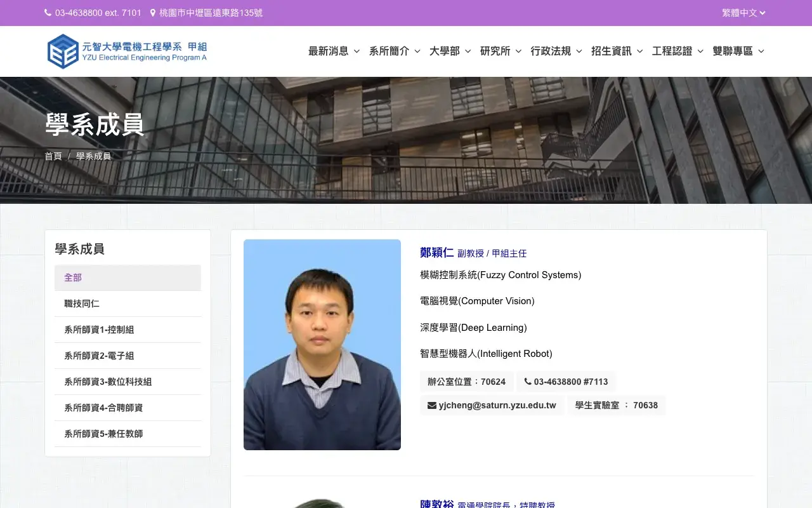Viewport: 812px width, 508px height.
Task: Expand the 大學部 menu
Action: pyautogui.click(x=450, y=51)
